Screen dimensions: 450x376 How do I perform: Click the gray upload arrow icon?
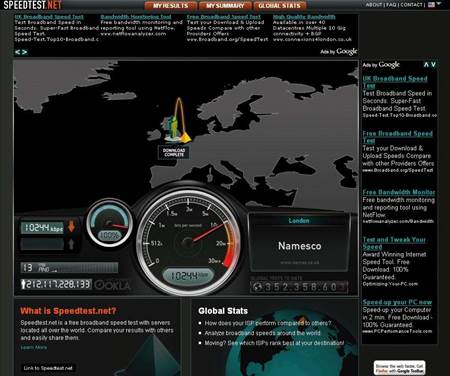tap(71, 244)
